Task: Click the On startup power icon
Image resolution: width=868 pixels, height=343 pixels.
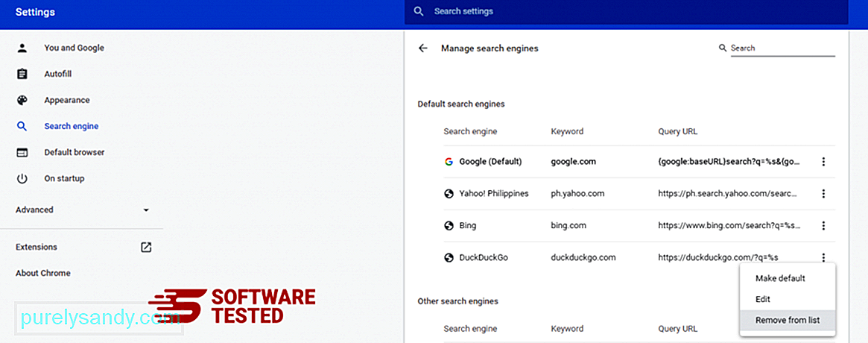Action: tap(22, 178)
